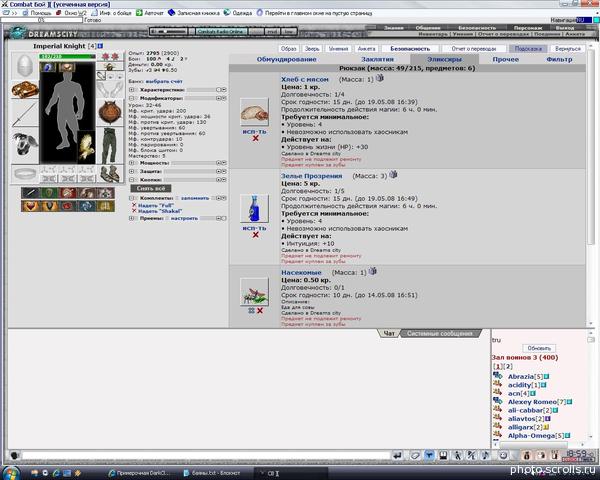Open the golden bracers equipment slot
This screenshot has height=480, width=600.
[24, 89]
